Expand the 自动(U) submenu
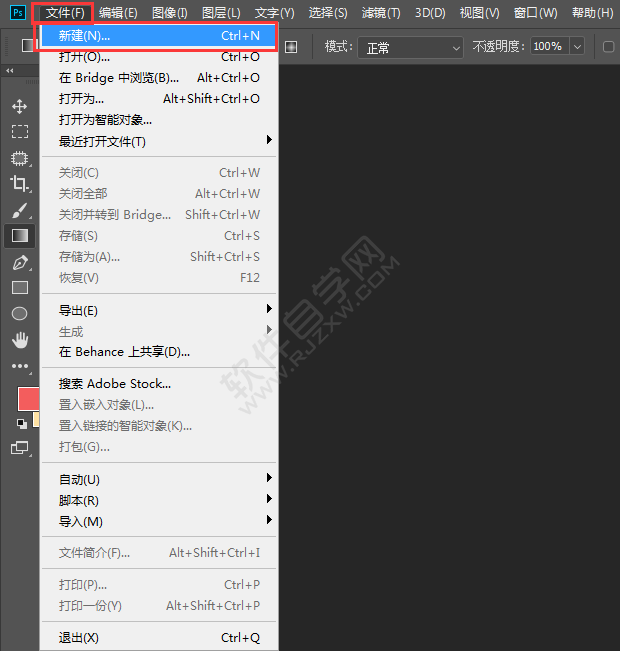Viewport: 620px width, 651px height. coord(158,480)
